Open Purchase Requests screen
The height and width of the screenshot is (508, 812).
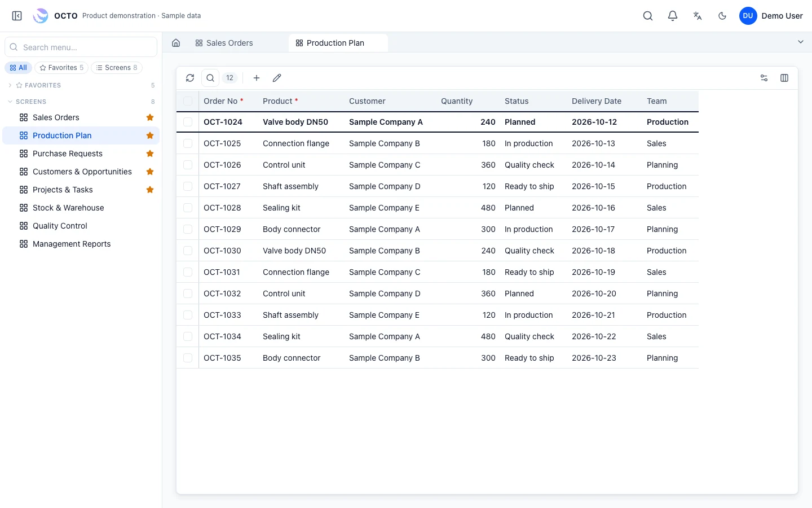tap(81, 154)
